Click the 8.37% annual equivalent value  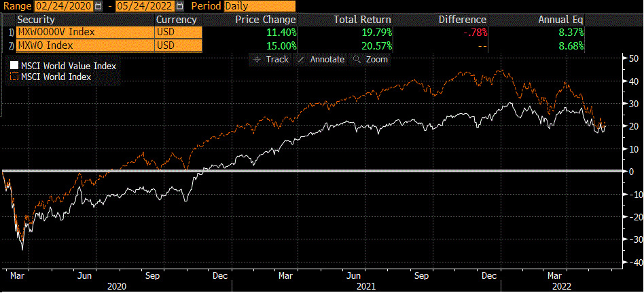point(570,33)
